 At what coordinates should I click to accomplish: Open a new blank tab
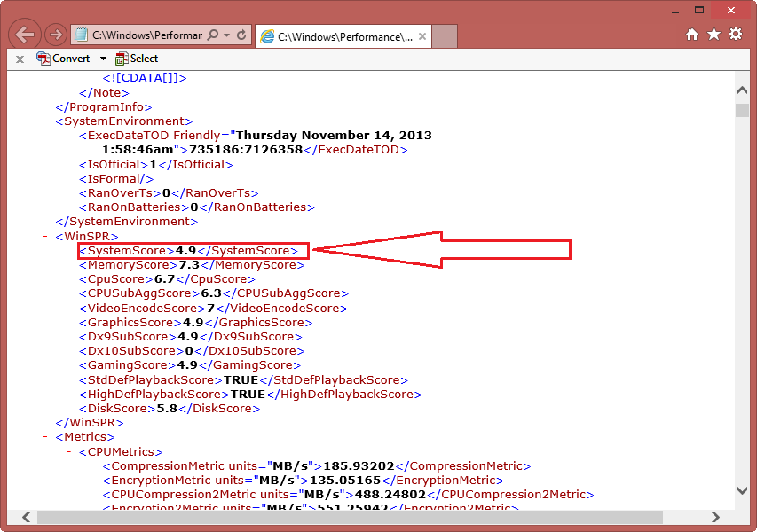[445, 36]
